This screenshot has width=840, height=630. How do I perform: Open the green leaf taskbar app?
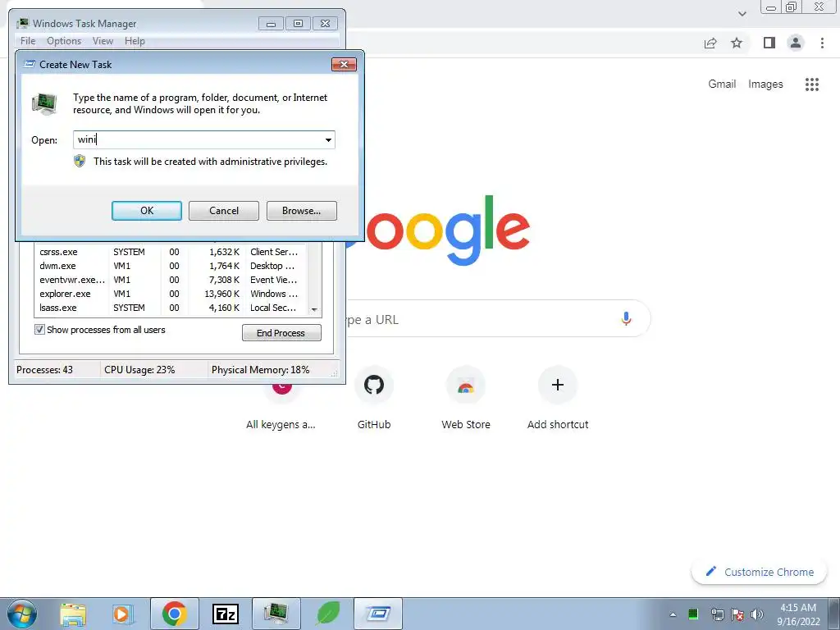pyautogui.click(x=327, y=614)
